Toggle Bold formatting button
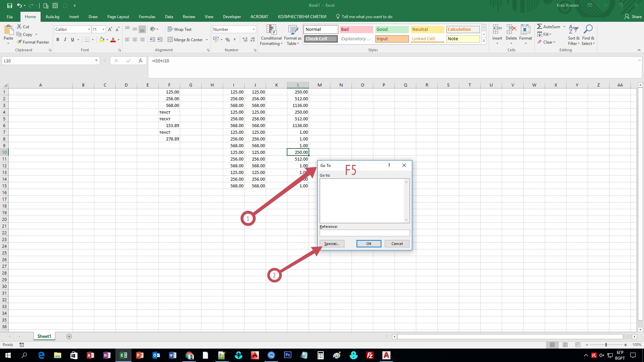Viewport: 644px width, 362px height. point(58,40)
